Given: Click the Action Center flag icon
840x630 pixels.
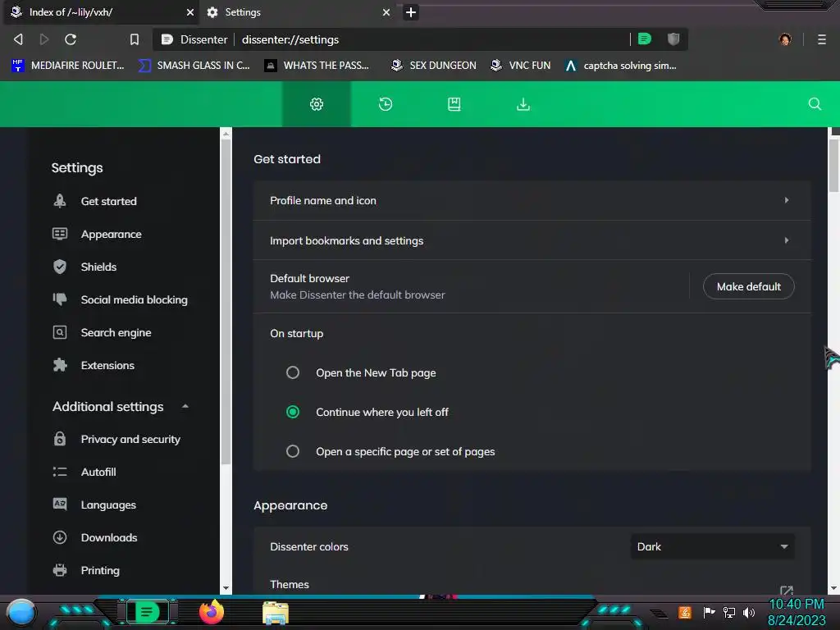Looking at the screenshot, I should pyautogui.click(x=709, y=612).
